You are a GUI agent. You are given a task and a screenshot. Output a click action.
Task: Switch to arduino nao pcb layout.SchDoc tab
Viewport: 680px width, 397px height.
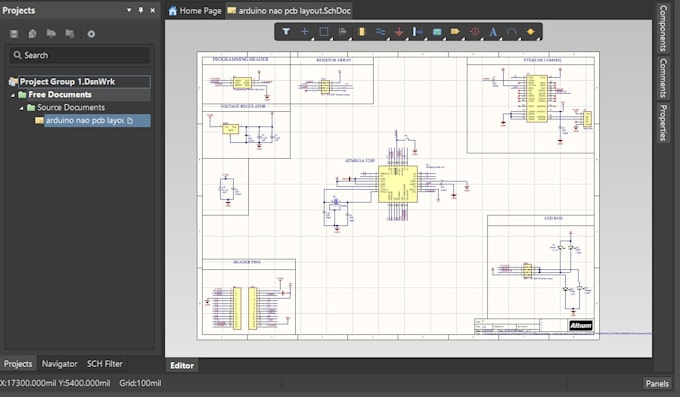289,10
